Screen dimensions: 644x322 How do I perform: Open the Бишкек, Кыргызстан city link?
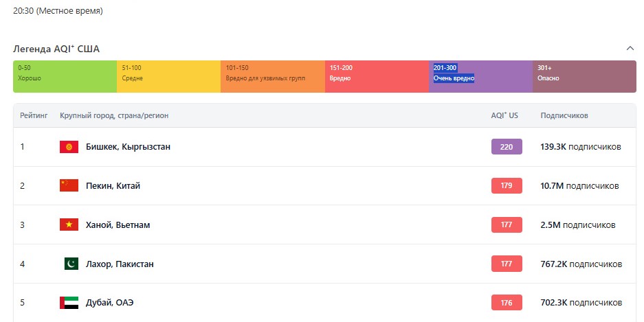coord(128,147)
